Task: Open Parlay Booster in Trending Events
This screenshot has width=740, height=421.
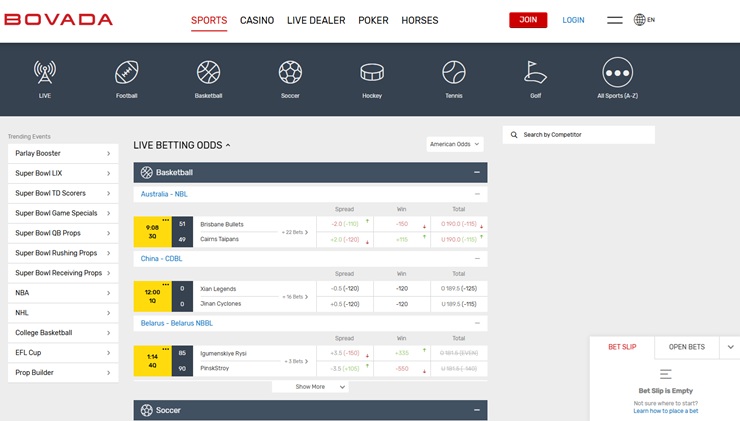Action: [x=63, y=153]
